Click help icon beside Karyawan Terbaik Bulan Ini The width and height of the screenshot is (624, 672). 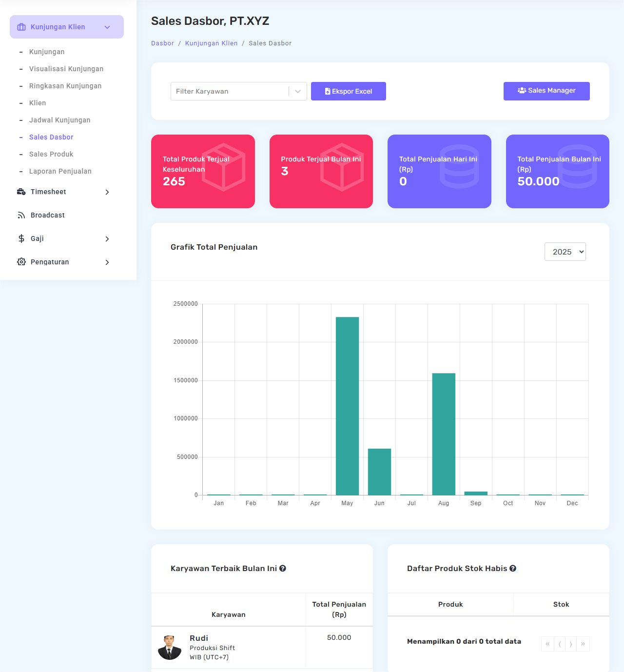point(283,568)
